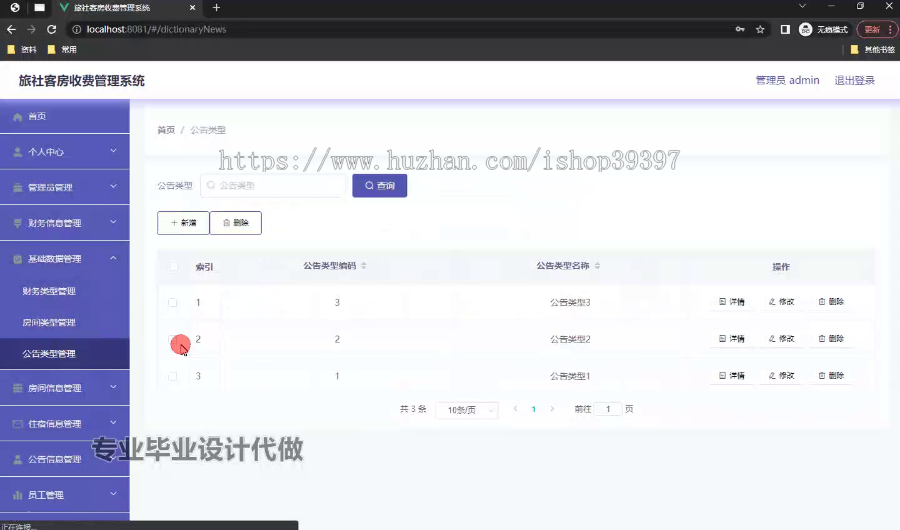Click the browser forward arrow
The width and height of the screenshot is (900, 530).
coord(32,29)
